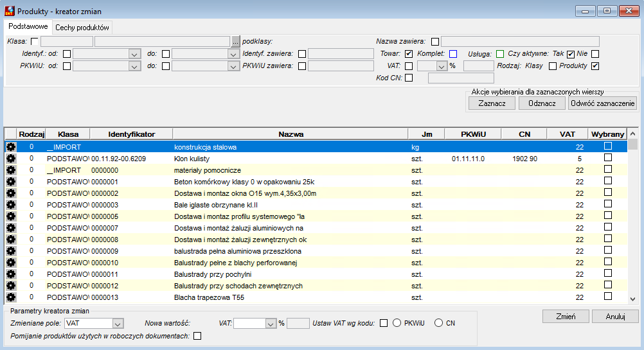Click the Zaznacz button
The image size is (644, 350).
(x=492, y=103)
